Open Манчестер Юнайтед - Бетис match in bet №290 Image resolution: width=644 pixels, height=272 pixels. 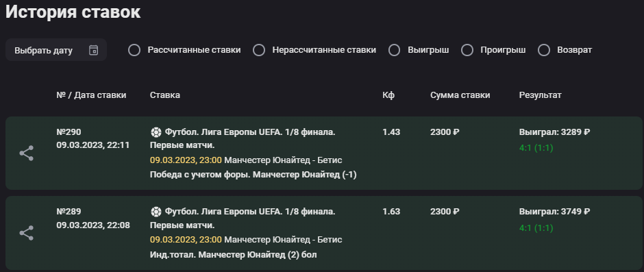pyautogui.click(x=284, y=160)
